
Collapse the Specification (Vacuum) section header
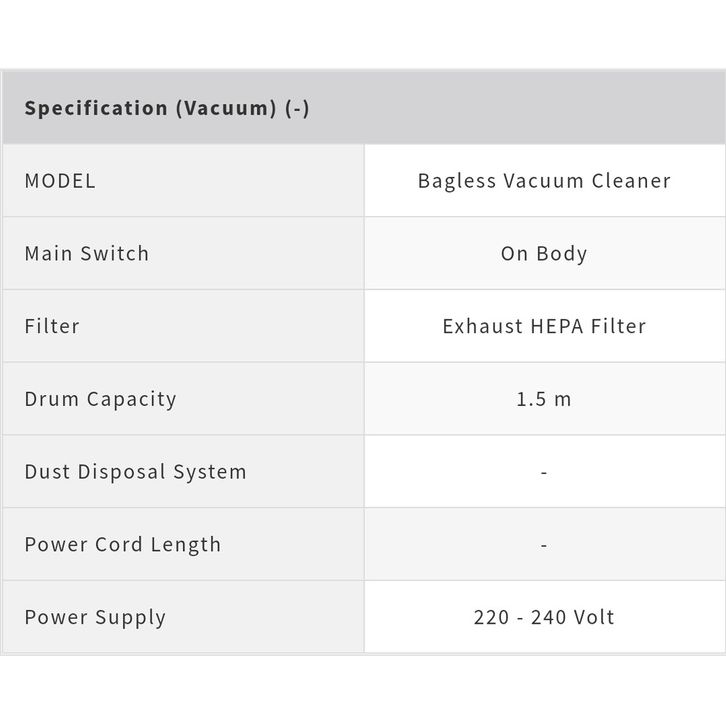(166, 108)
